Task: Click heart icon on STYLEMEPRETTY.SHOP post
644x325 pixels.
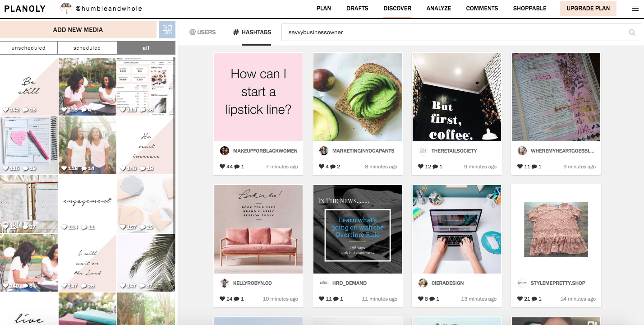Action: [x=520, y=299]
